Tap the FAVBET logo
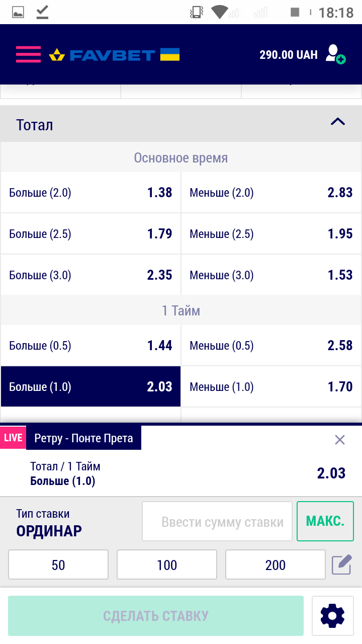362x644 pixels. tap(114, 55)
